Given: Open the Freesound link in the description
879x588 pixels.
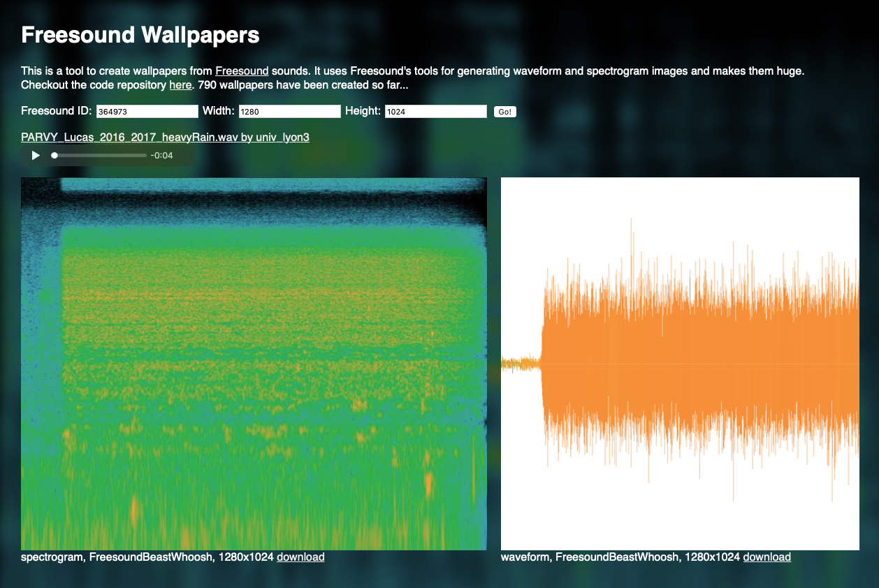Looking at the screenshot, I should pos(242,71).
